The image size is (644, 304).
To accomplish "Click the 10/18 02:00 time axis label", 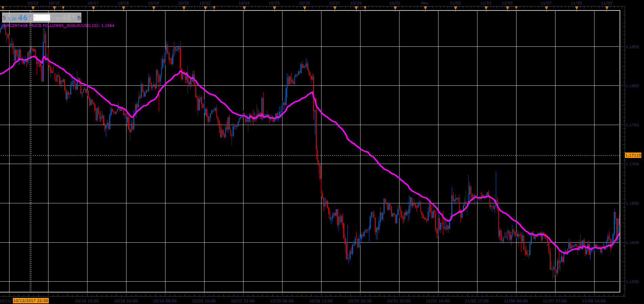I will click(126, 301).
